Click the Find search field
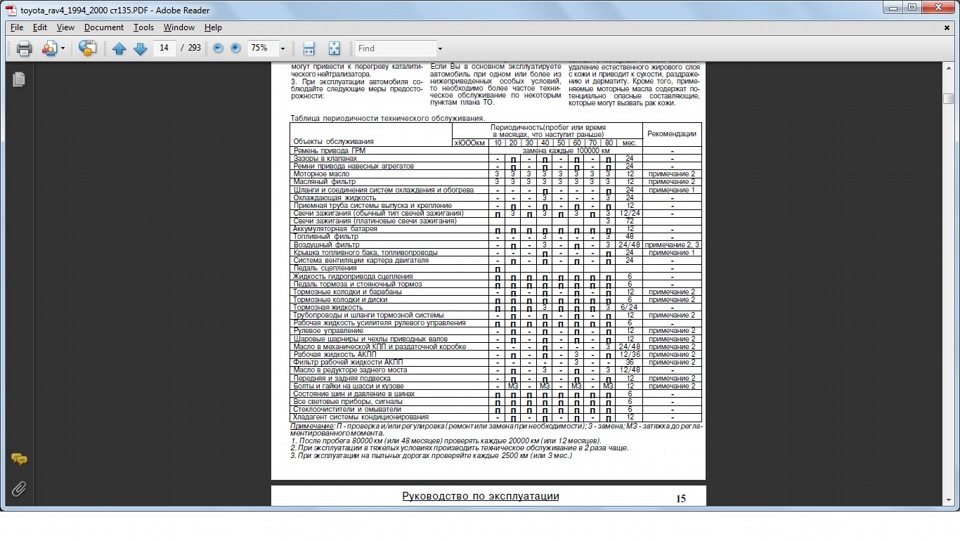960x541 pixels. click(x=396, y=48)
